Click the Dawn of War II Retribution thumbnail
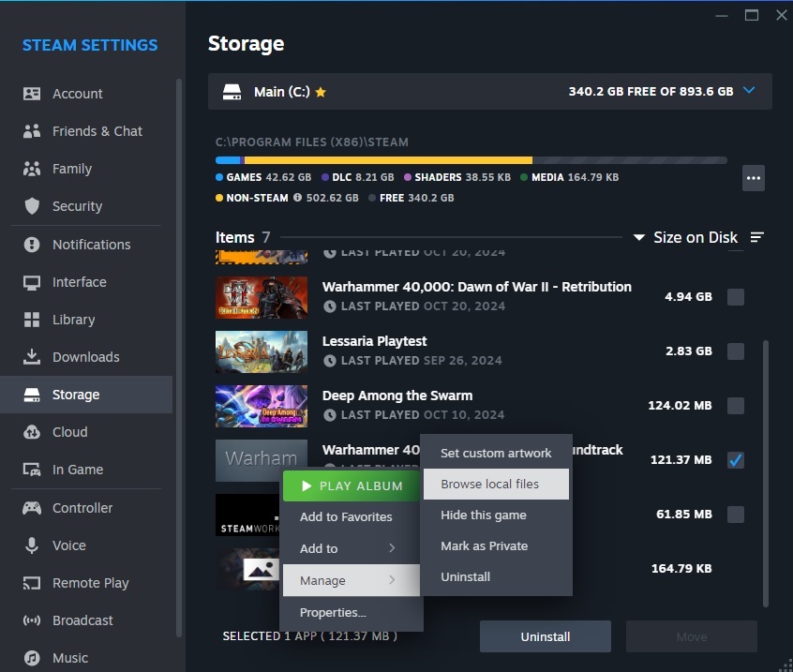 pos(262,297)
